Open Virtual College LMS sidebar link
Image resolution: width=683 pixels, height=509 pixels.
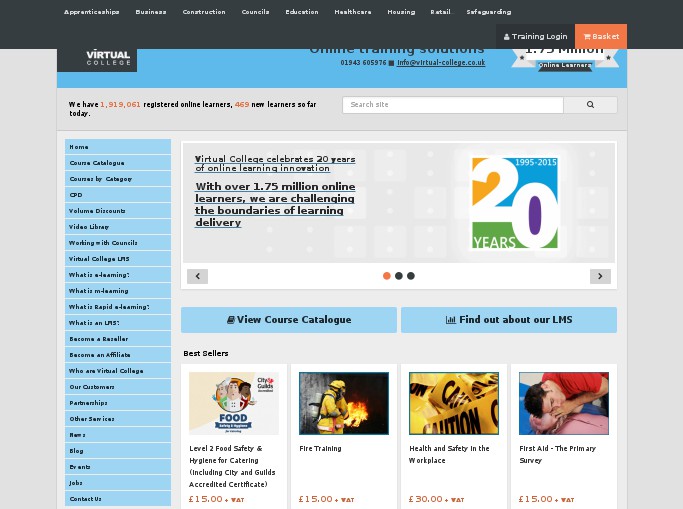pos(118,259)
